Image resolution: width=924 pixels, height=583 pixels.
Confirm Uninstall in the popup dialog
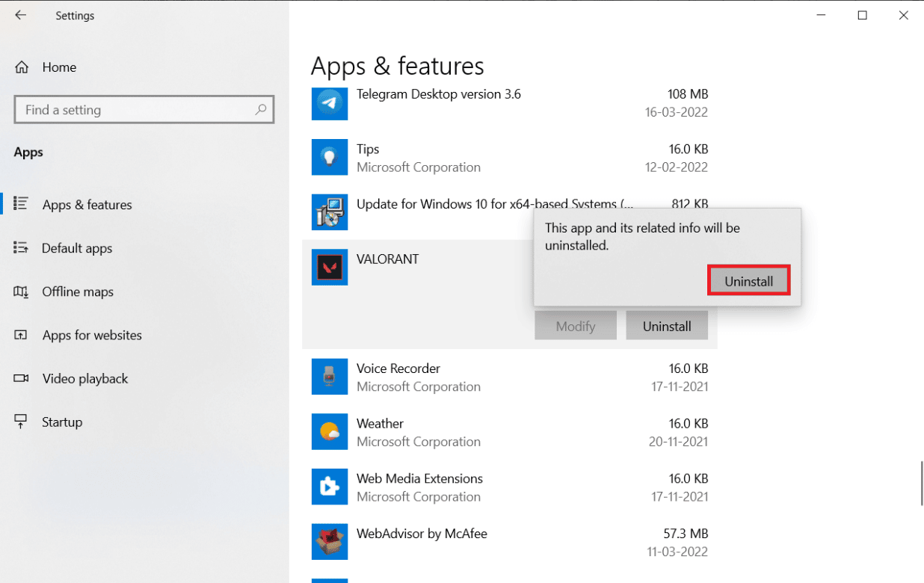pyautogui.click(x=748, y=281)
